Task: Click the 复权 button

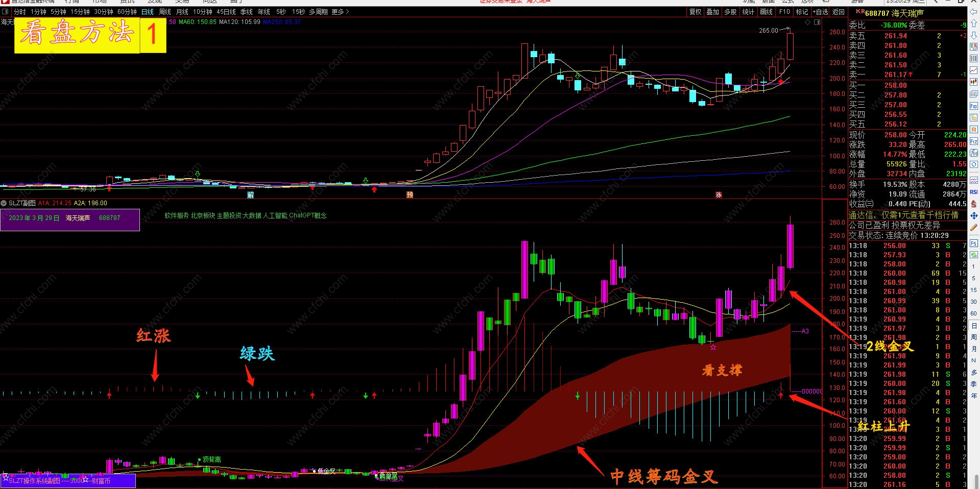Action: 696,12
